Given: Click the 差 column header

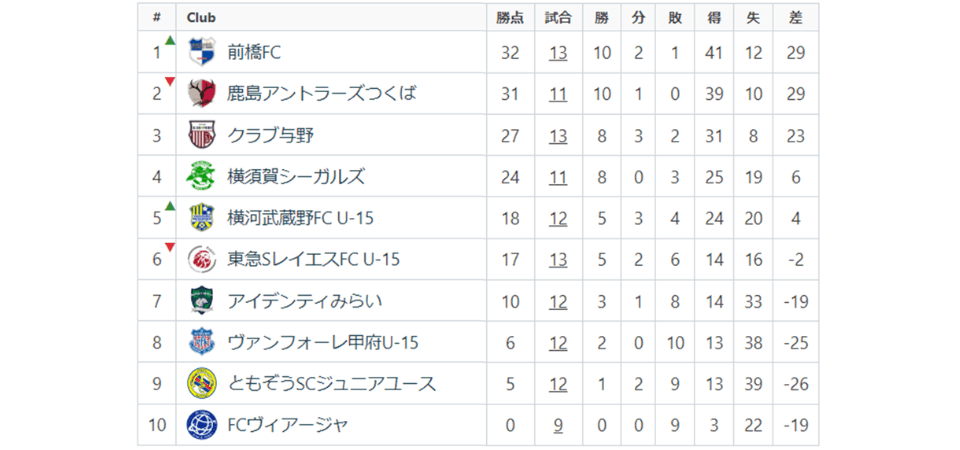Looking at the screenshot, I should 796,17.
